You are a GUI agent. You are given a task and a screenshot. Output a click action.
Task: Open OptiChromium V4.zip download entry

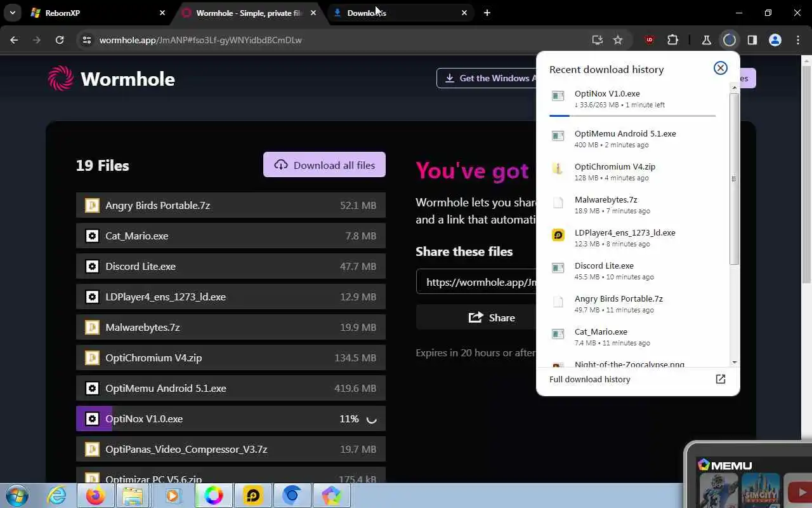pos(632,172)
